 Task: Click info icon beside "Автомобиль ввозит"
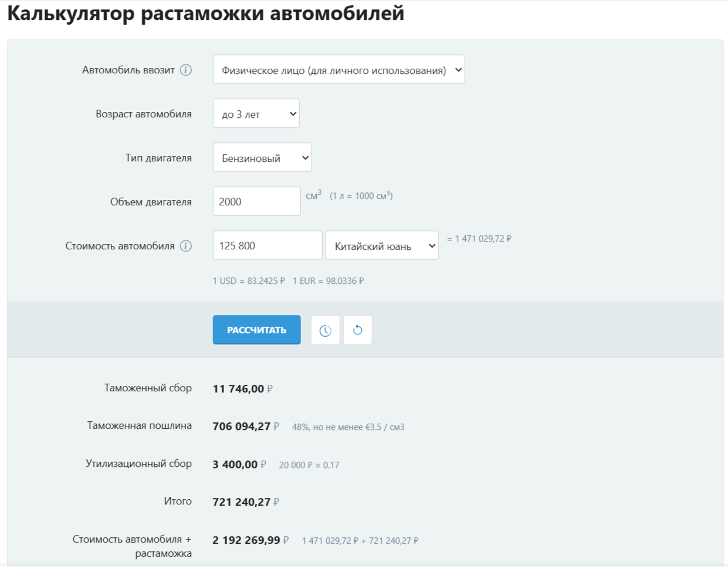click(x=186, y=70)
